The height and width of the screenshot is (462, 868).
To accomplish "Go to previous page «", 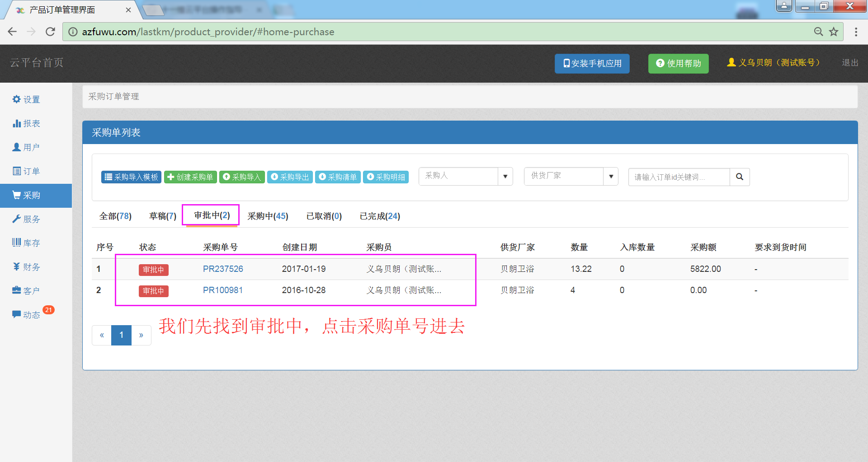I will [102, 335].
